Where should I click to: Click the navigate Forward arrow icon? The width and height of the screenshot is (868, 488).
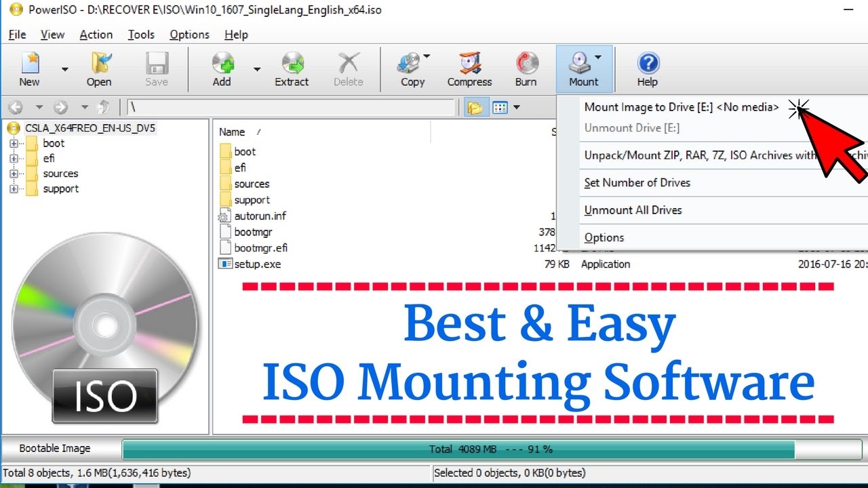(x=61, y=107)
